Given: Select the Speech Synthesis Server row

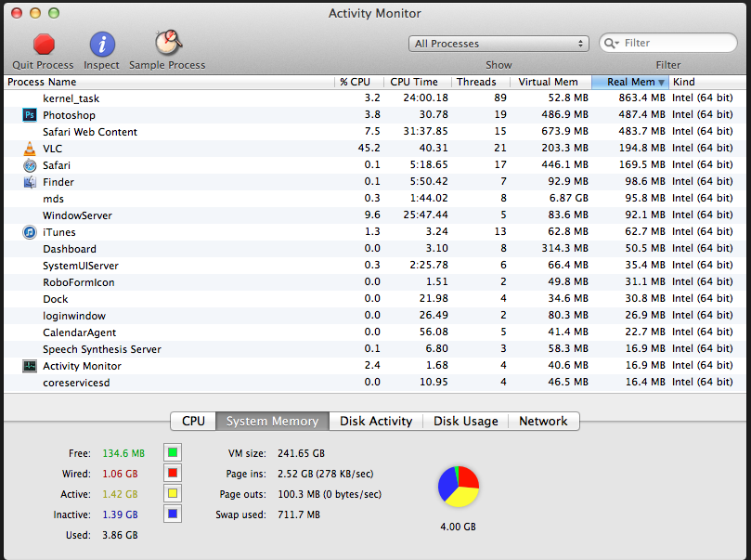Looking at the screenshot, I should (375, 349).
